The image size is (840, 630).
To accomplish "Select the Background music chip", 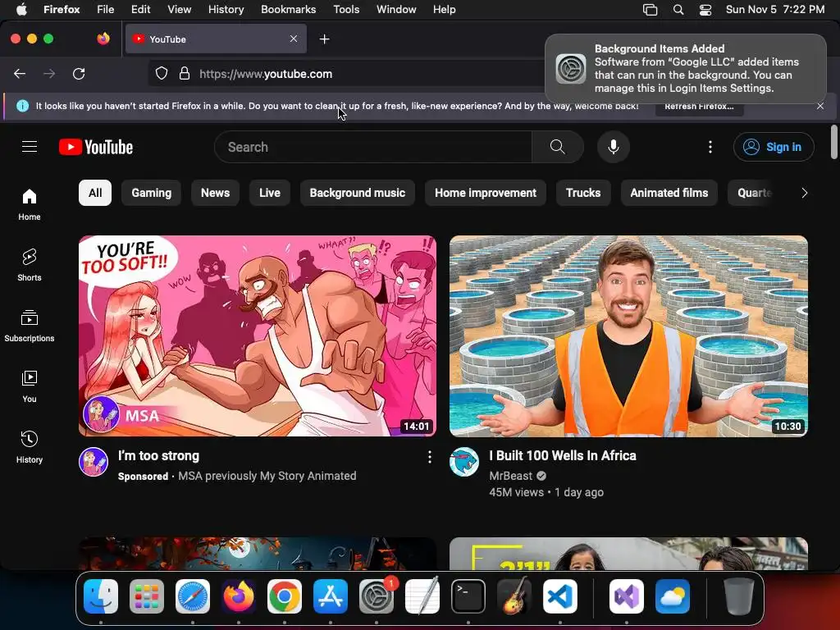I will coord(358,193).
